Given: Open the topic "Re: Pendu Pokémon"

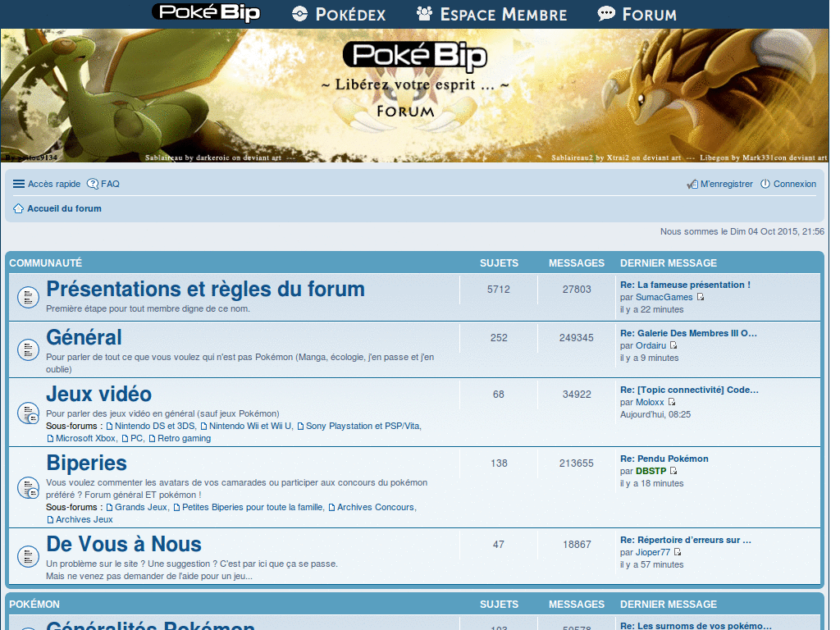Looking at the screenshot, I should tap(664, 459).
